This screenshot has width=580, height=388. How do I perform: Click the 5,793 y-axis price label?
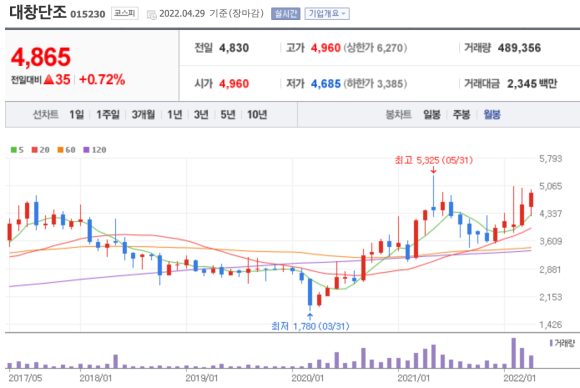550,159
